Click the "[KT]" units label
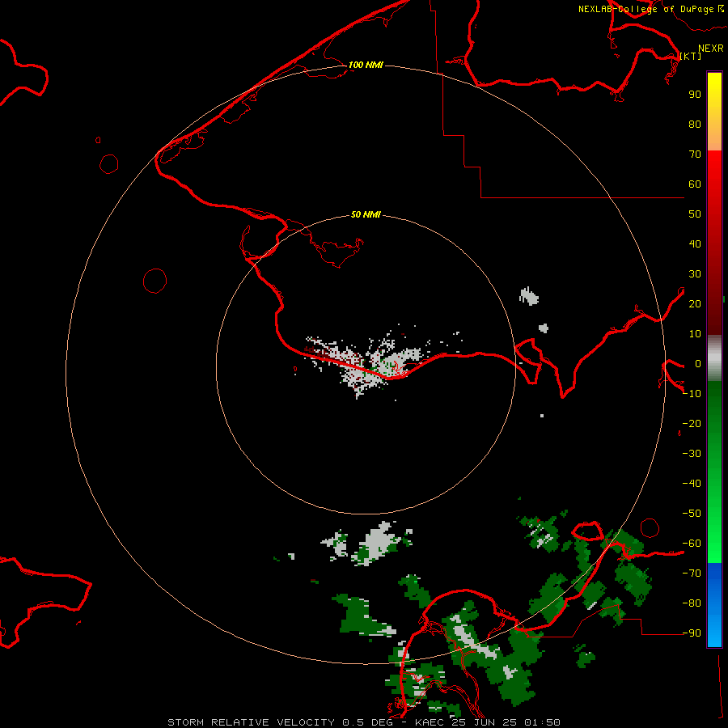The width and height of the screenshot is (728, 728). [691, 56]
